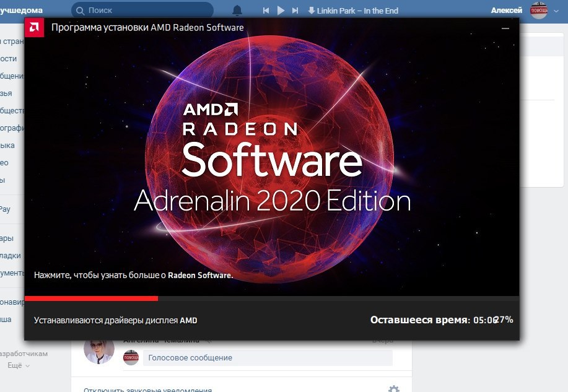Open the Linkin Park – In the End track title
Viewport: 568px width, 392px height.
pos(357,11)
